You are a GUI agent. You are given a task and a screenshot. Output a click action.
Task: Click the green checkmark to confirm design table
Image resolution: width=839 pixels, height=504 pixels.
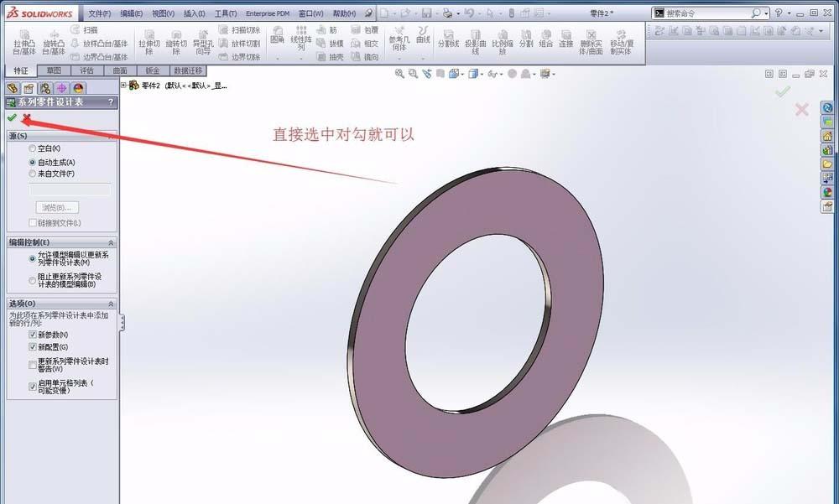click(12, 118)
